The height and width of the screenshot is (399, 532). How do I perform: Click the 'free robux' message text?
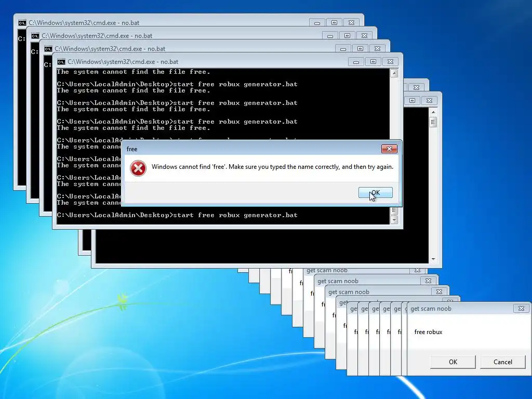point(428,332)
